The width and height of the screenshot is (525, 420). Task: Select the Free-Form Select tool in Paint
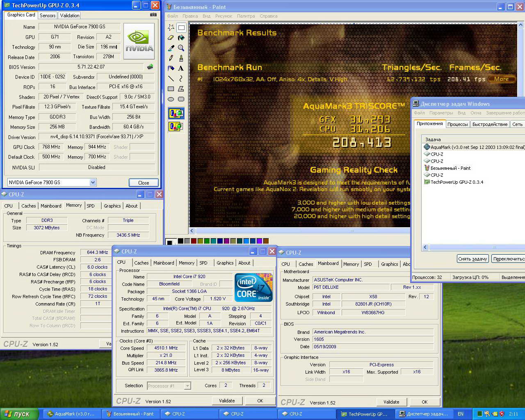tap(171, 27)
